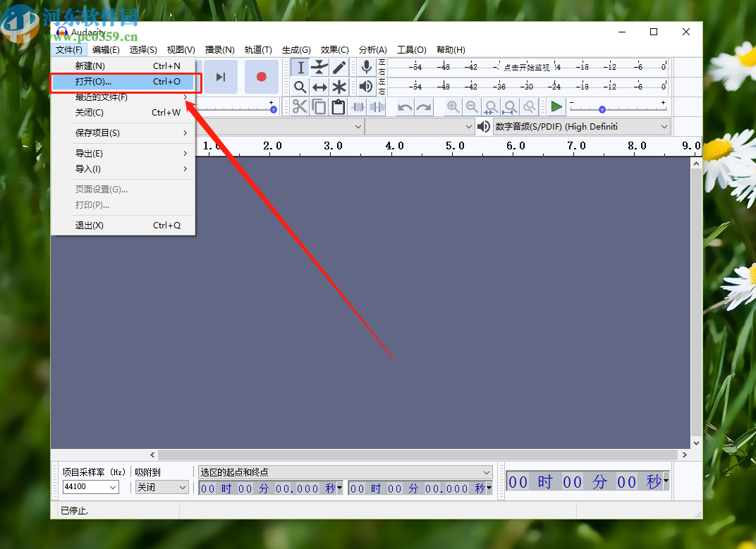Open the 编辑(E) menu
This screenshot has height=549, width=756.
[x=106, y=49]
